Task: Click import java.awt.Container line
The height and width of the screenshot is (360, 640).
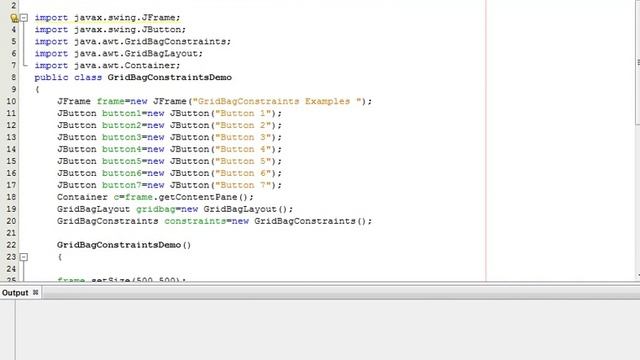Action: pos(107,65)
